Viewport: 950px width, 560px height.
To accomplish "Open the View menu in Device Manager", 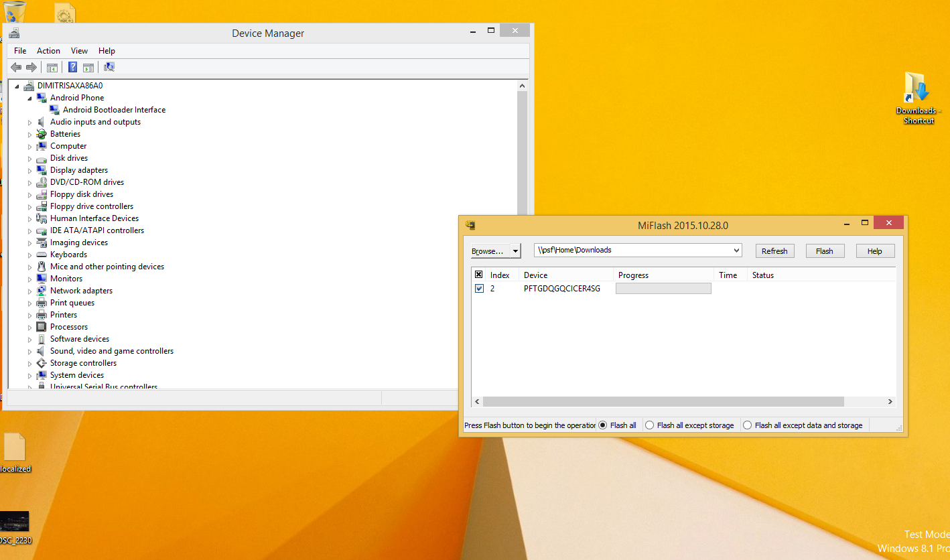I will click(79, 51).
